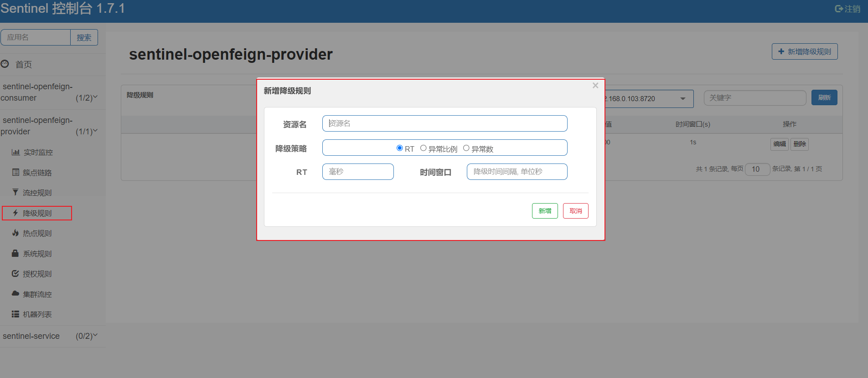
Task: Click the lightning bolt icon for 降级规则
Action: point(15,213)
